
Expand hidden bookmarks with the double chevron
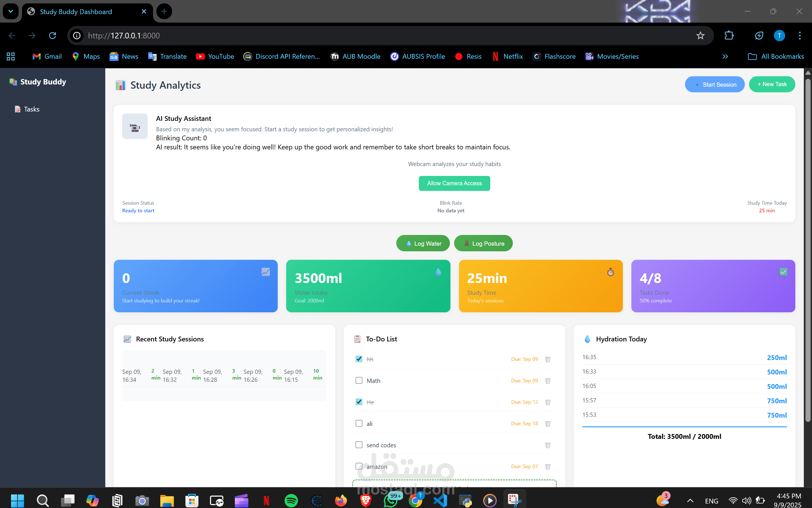[725, 56]
